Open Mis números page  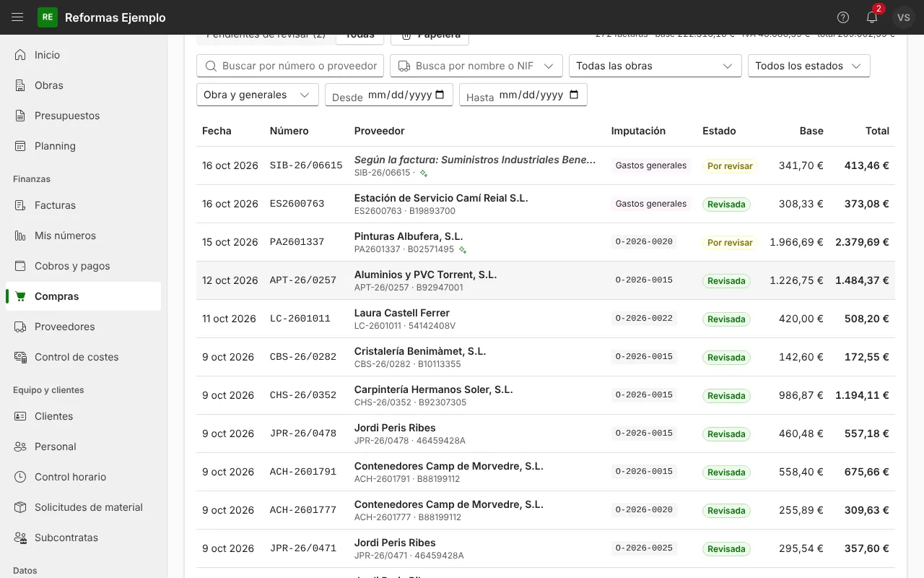[83, 236]
